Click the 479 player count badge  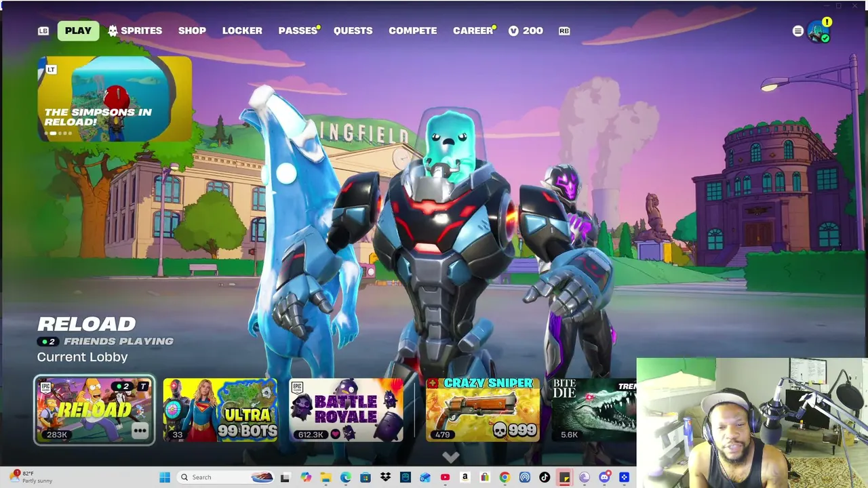click(442, 434)
